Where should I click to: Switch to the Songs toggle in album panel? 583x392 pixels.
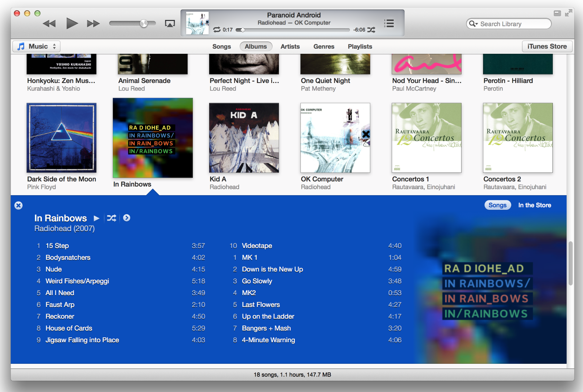click(497, 205)
